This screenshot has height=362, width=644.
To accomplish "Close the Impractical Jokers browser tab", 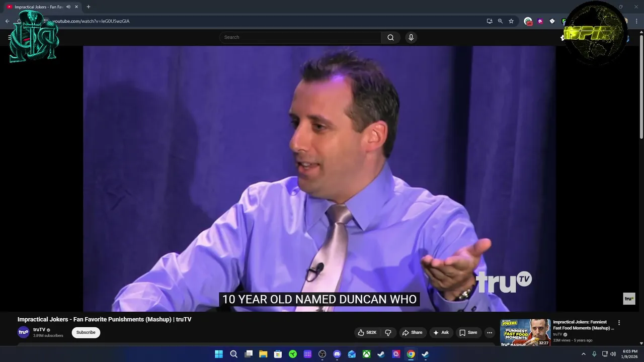I will [x=76, y=7].
